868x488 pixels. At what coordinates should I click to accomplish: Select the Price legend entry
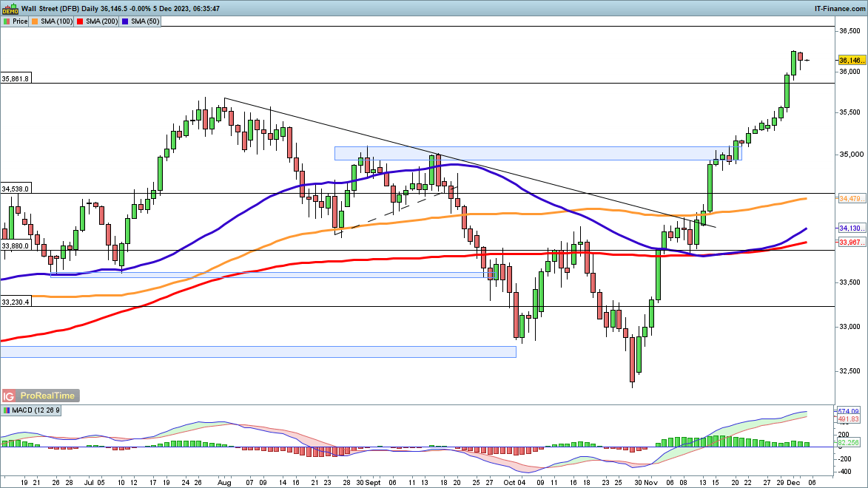coord(15,21)
